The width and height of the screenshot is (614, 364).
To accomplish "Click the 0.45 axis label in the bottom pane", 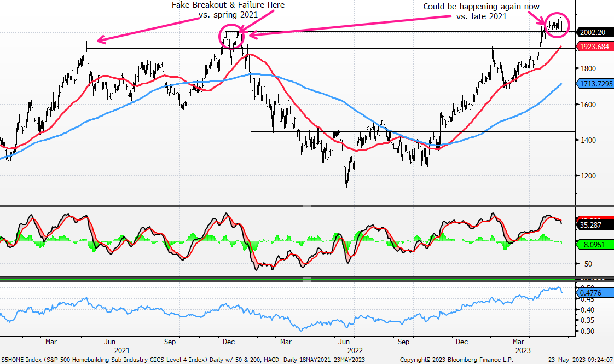I will tap(587, 300).
